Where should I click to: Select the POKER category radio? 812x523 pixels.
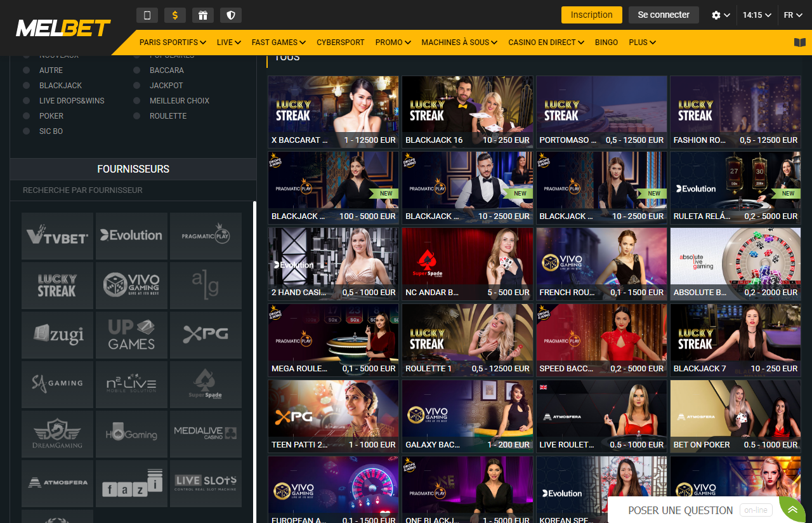(x=27, y=116)
